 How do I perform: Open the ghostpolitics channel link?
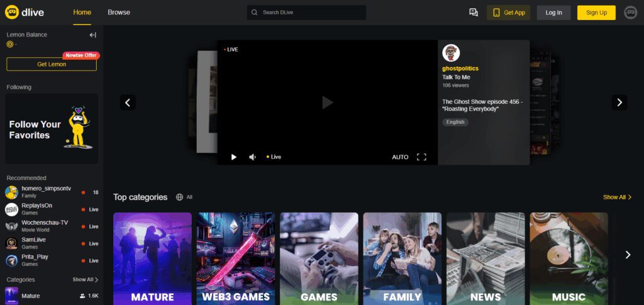pos(460,69)
